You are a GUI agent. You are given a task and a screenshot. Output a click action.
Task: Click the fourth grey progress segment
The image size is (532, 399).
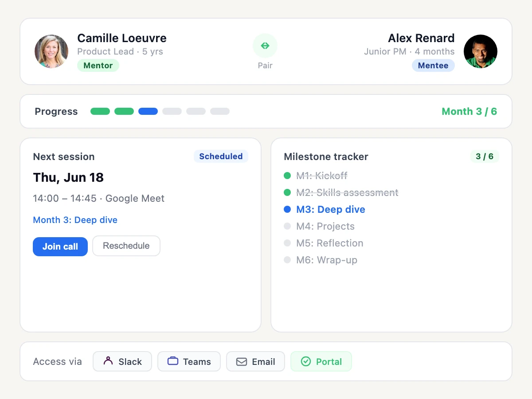tap(172, 111)
